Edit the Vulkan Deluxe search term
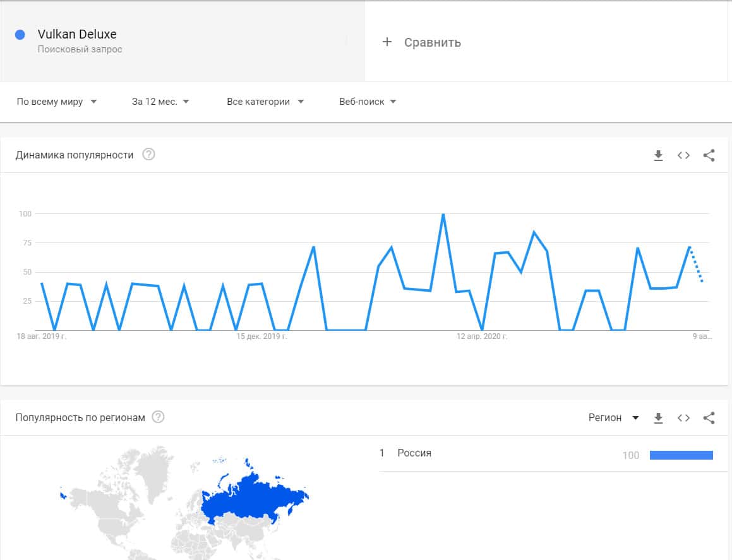The width and height of the screenshot is (732, 560). pyautogui.click(x=77, y=35)
